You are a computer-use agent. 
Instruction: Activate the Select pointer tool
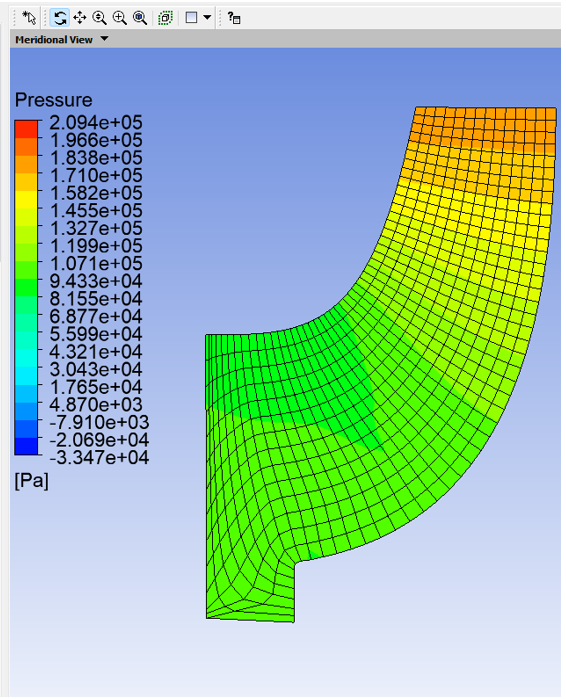pyautogui.click(x=29, y=18)
